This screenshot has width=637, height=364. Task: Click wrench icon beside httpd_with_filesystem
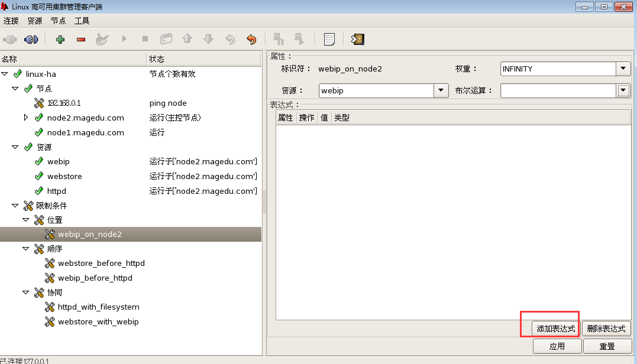tap(50, 307)
